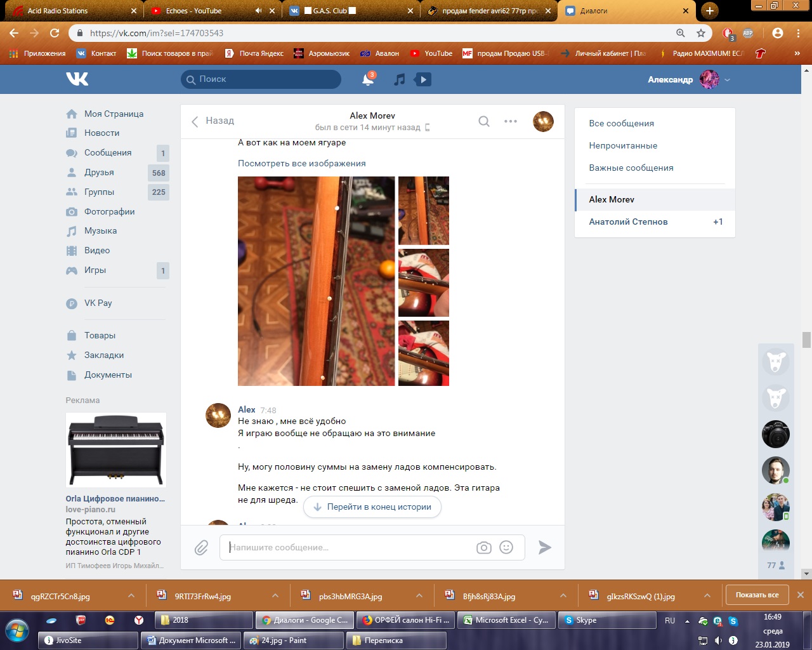This screenshot has width=812, height=650.
Task: Reload the page in Chrome
Action: [55, 33]
